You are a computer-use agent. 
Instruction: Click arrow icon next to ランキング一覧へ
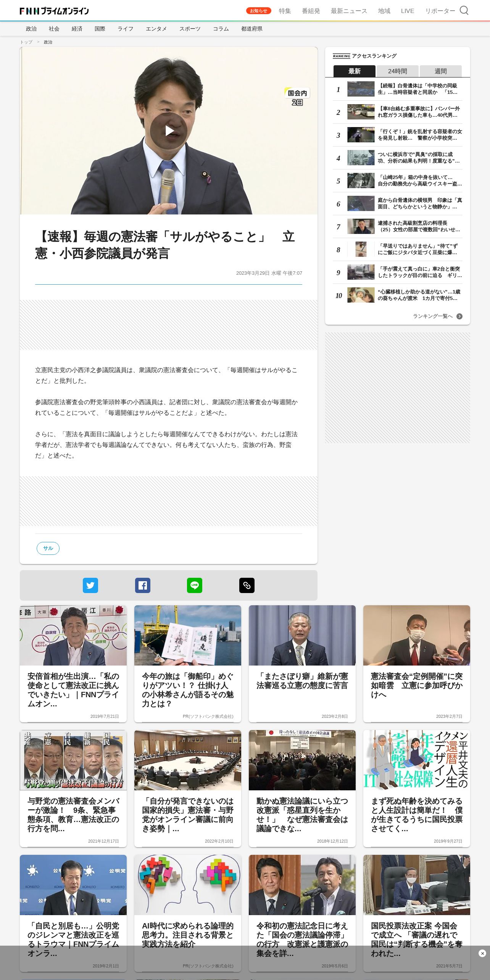coord(459,316)
